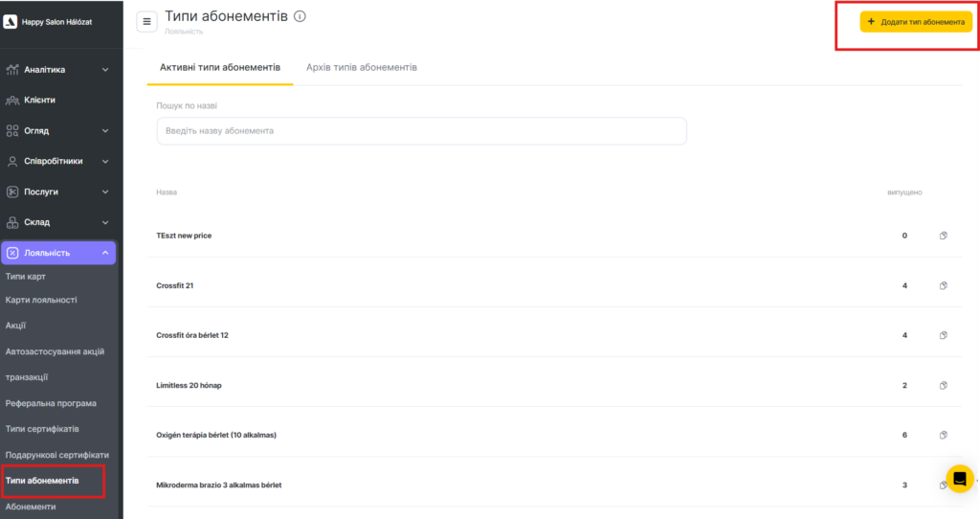Copy the Crossfit óra bérlet 12 row
This screenshot has width=980, height=519.
point(943,335)
